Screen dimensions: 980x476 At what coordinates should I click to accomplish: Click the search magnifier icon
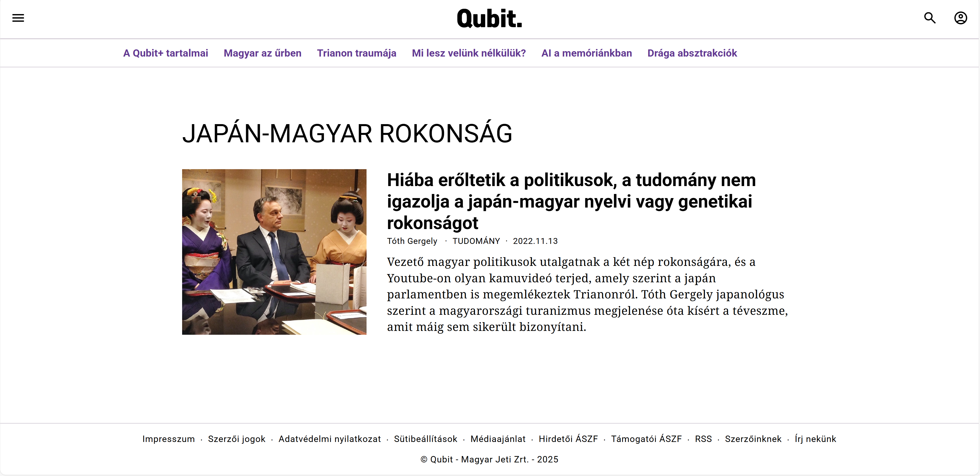tap(930, 18)
